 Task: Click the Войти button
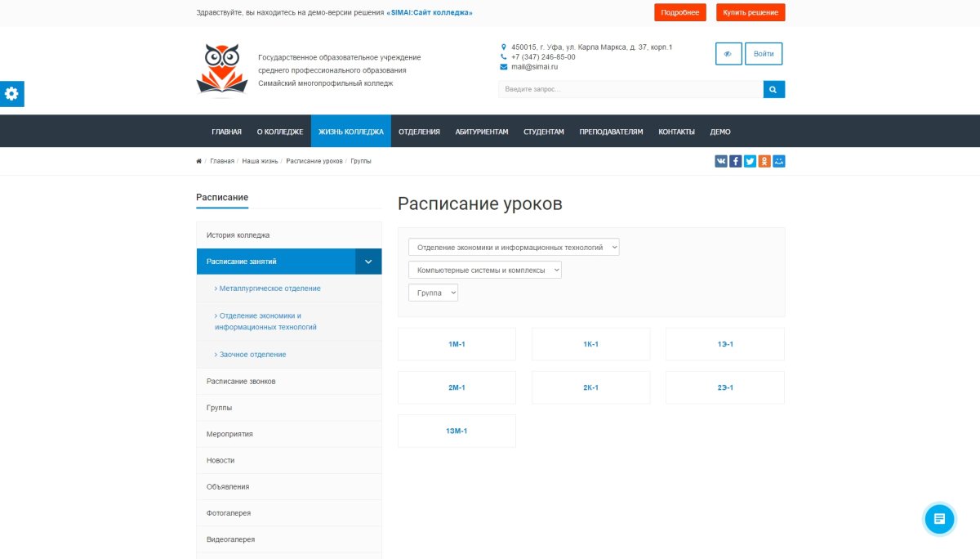point(763,53)
